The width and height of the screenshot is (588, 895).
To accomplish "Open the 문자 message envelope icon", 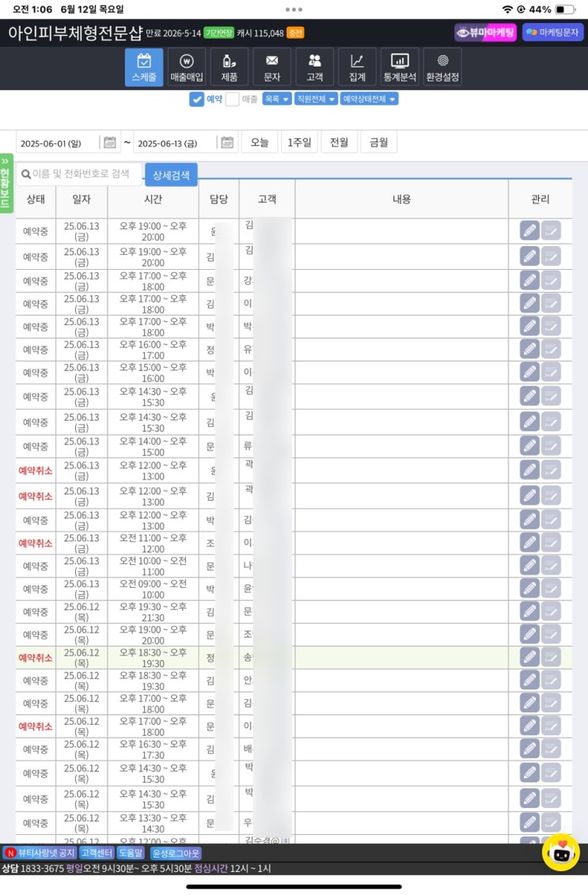I will [x=271, y=66].
